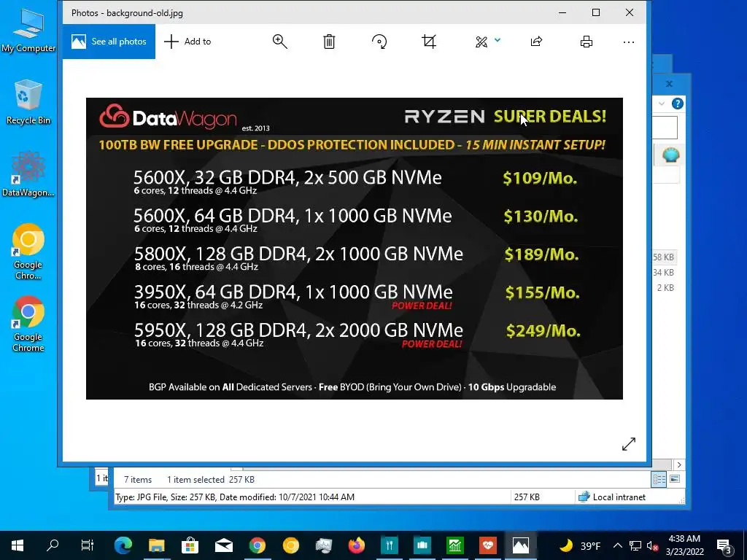Viewport: 747px width, 560px height.
Task: Switch Explorer to large thumbnails view
Action: tap(675, 479)
